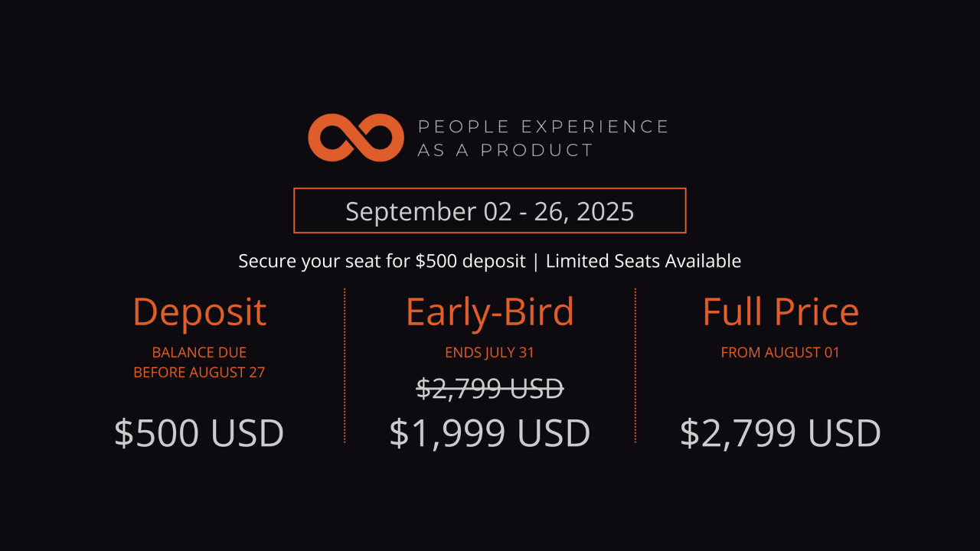980x551 pixels.
Task: Click the "PEOPLE EXPERIENCE" logo text line
Action: (x=544, y=127)
